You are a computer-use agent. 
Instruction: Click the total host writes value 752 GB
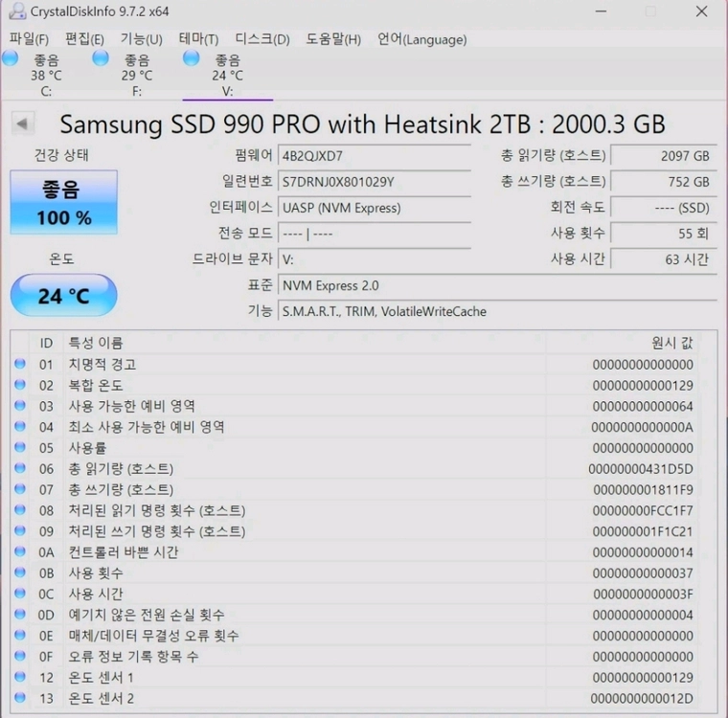[664, 182]
